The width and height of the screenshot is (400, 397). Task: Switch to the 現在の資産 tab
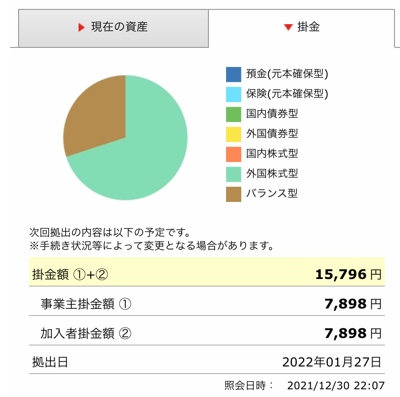[113, 28]
